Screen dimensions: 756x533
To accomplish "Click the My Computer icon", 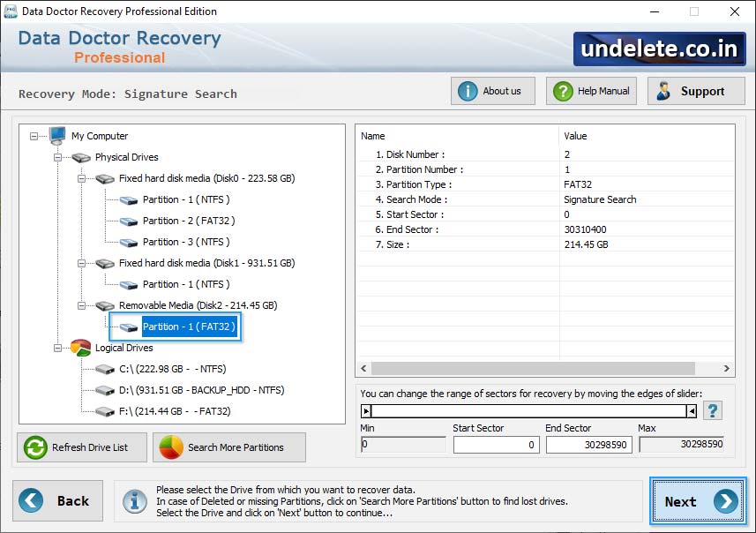I will [59, 136].
